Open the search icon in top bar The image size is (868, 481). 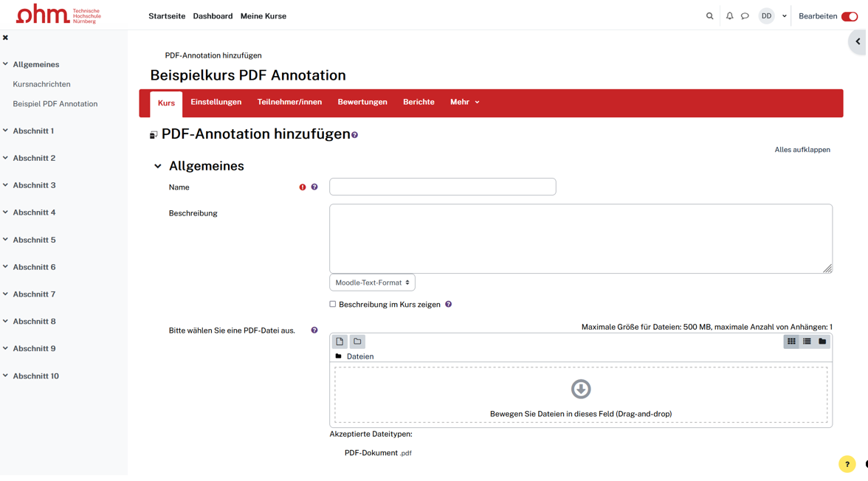click(711, 16)
